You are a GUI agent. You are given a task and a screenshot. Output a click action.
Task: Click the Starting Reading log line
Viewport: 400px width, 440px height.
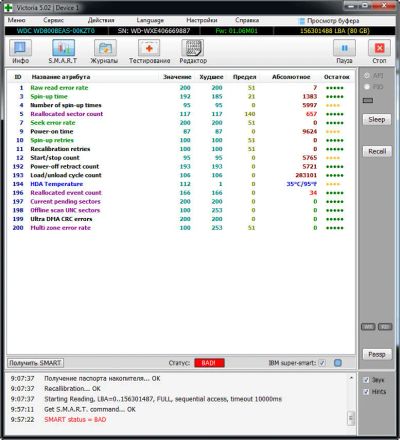tap(163, 399)
